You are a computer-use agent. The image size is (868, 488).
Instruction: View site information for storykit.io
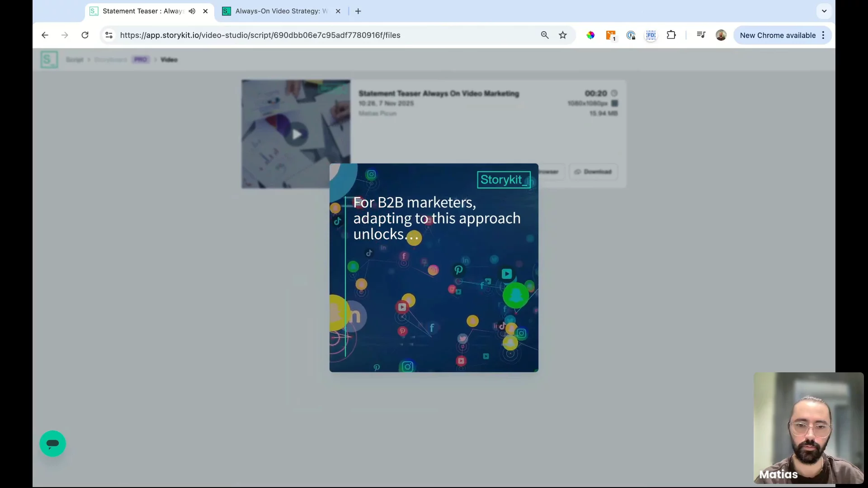click(x=108, y=35)
